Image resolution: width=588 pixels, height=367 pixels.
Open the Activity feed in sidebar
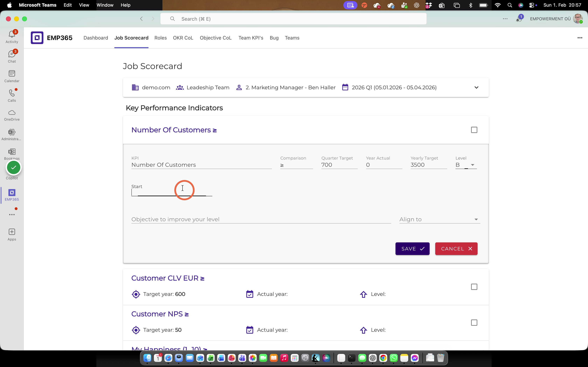pyautogui.click(x=12, y=37)
